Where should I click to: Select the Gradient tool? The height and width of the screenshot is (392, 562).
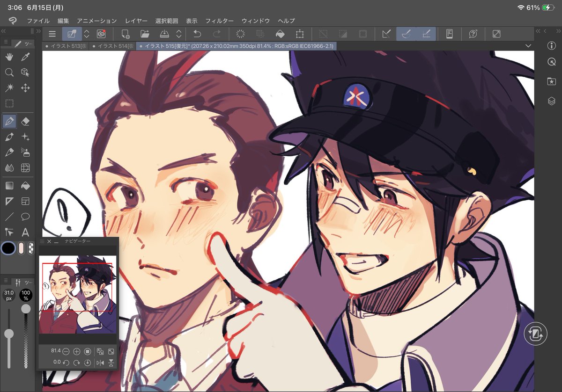pos(9,186)
